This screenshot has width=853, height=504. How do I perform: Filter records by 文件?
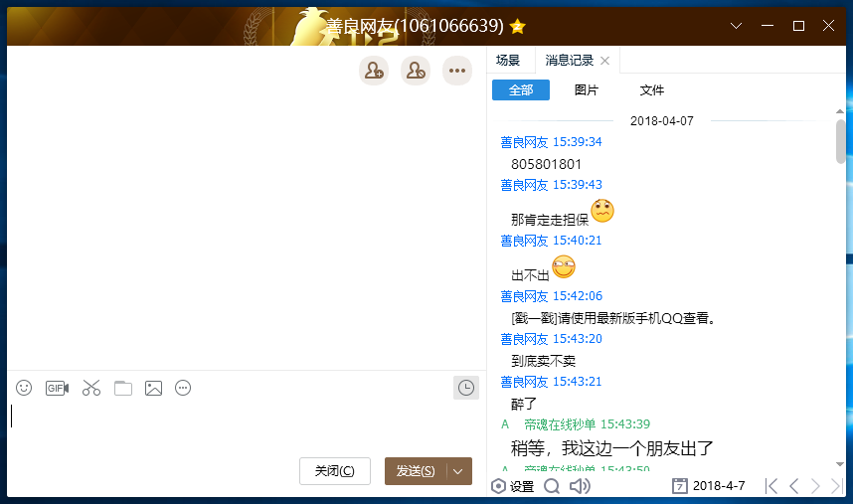(652, 90)
